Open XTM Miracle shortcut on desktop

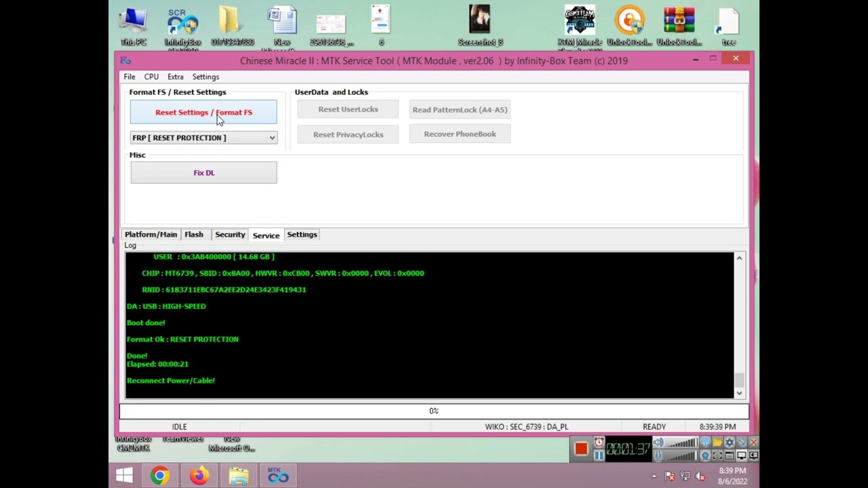[580, 28]
